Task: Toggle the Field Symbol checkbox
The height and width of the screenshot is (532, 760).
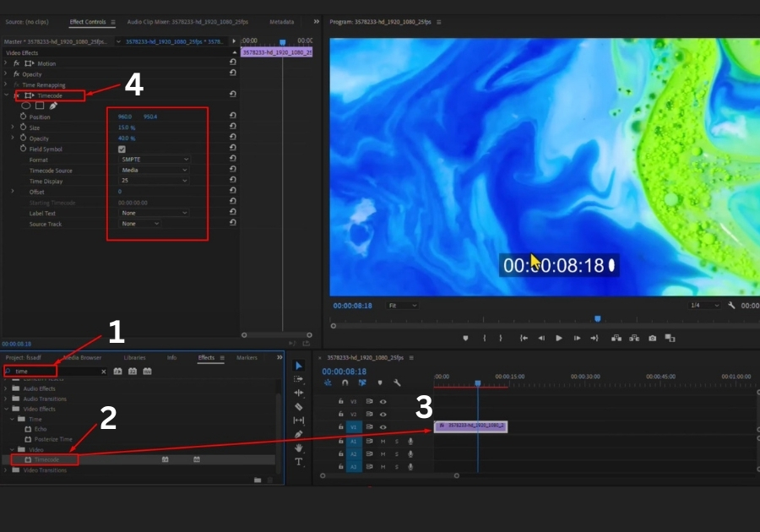Action: click(x=122, y=149)
